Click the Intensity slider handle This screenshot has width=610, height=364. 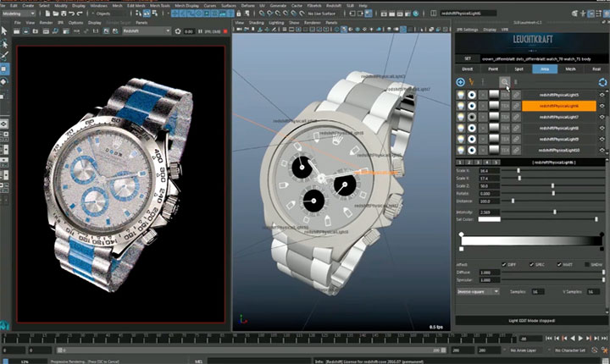click(555, 212)
